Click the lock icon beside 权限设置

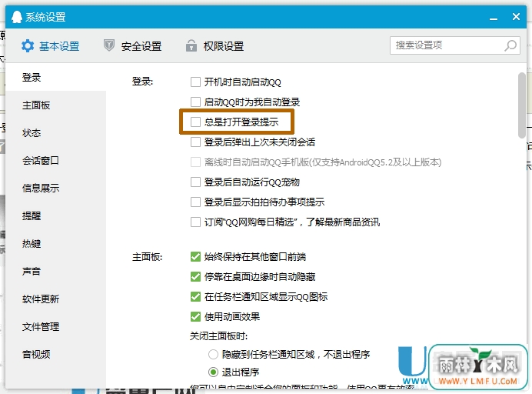191,45
